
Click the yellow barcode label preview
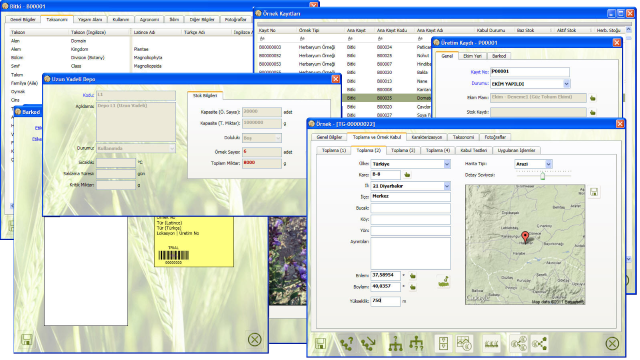(194, 242)
